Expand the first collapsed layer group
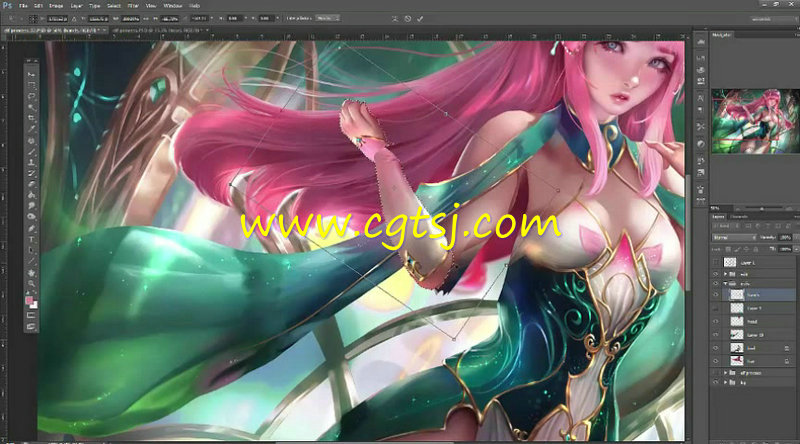This screenshot has width=800, height=444. pos(725,274)
